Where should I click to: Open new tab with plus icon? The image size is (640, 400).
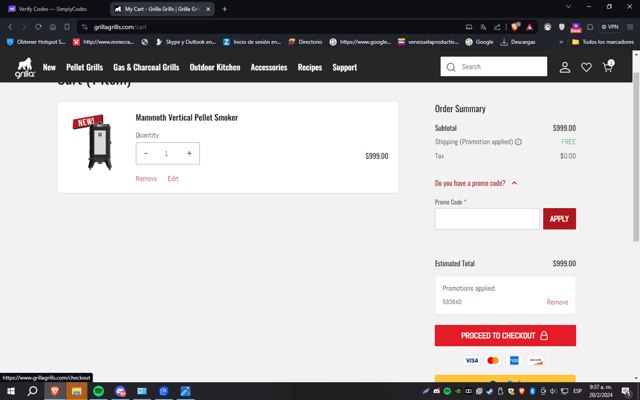pyautogui.click(x=224, y=9)
